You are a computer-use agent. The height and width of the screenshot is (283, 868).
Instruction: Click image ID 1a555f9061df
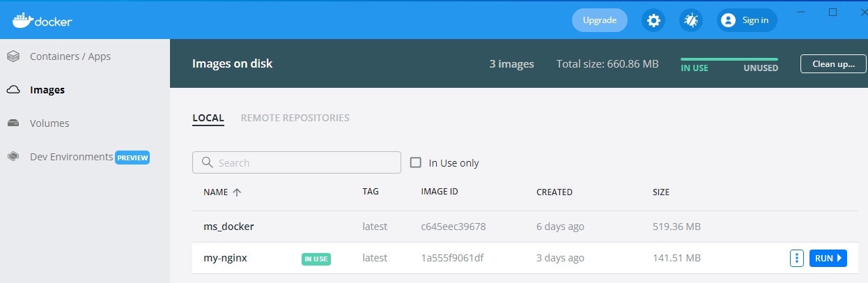tap(452, 258)
